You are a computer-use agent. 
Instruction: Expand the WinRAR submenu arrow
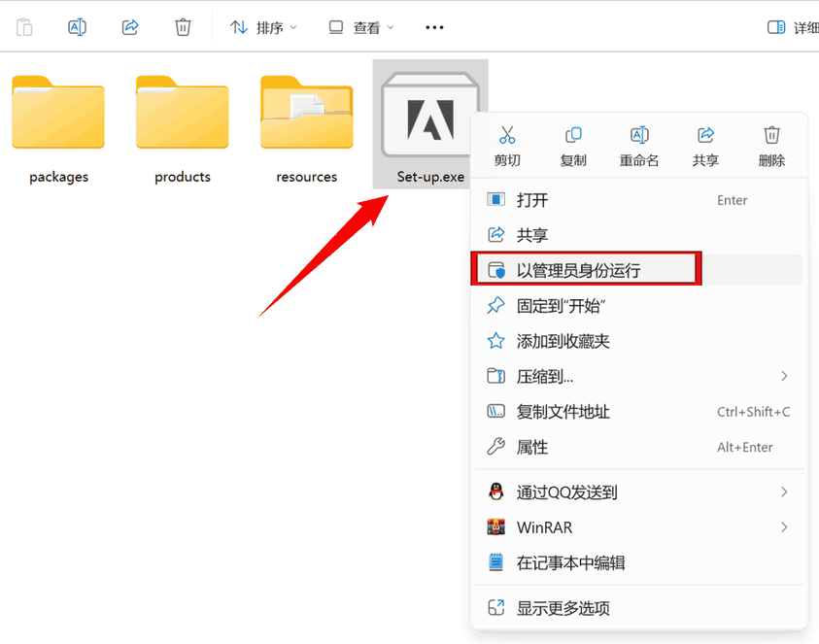tap(784, 527)
